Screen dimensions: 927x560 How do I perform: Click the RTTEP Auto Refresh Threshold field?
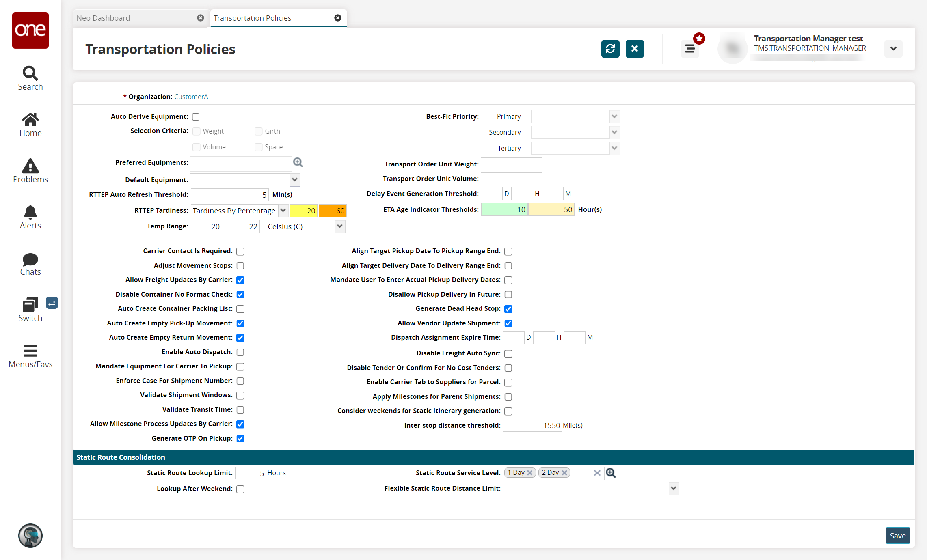(230, 195)
